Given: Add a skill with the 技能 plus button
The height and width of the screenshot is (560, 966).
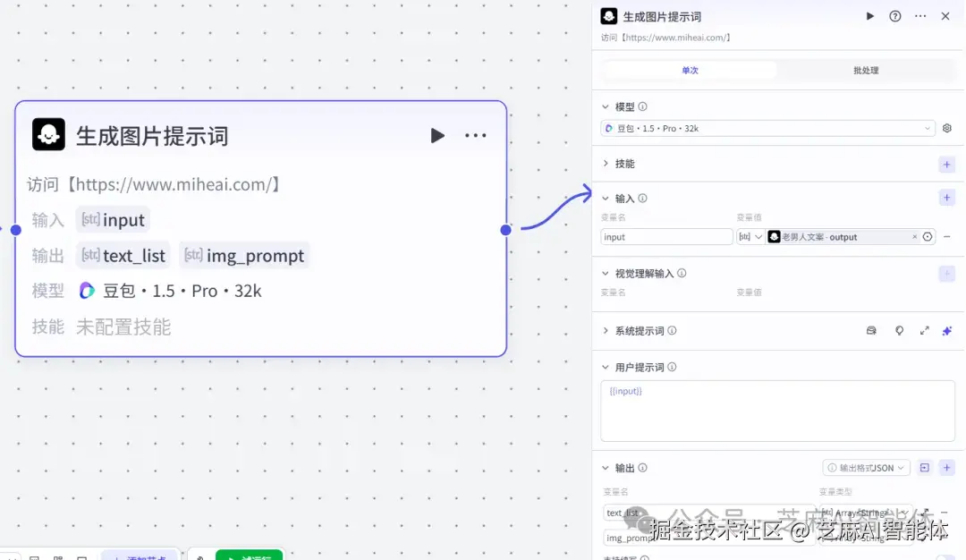Looking at the screenshot, I should (x=946, y=164).
